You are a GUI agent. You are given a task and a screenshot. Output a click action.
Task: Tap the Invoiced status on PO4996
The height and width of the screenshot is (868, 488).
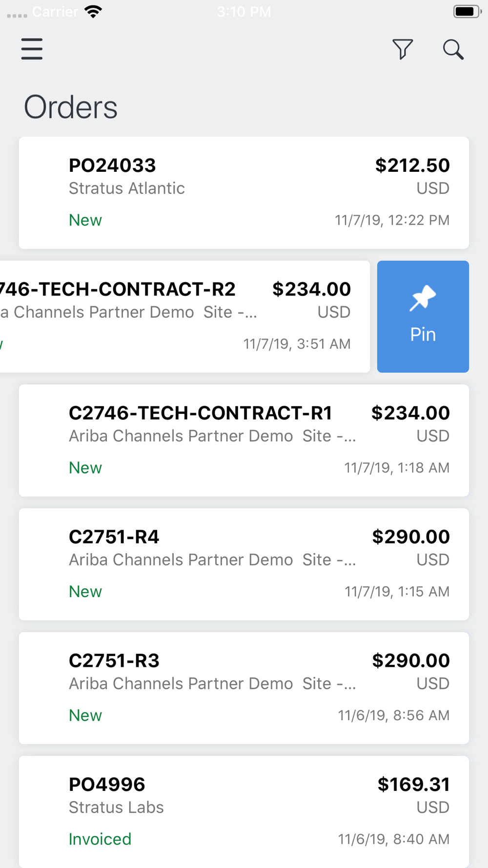(100, 839)
